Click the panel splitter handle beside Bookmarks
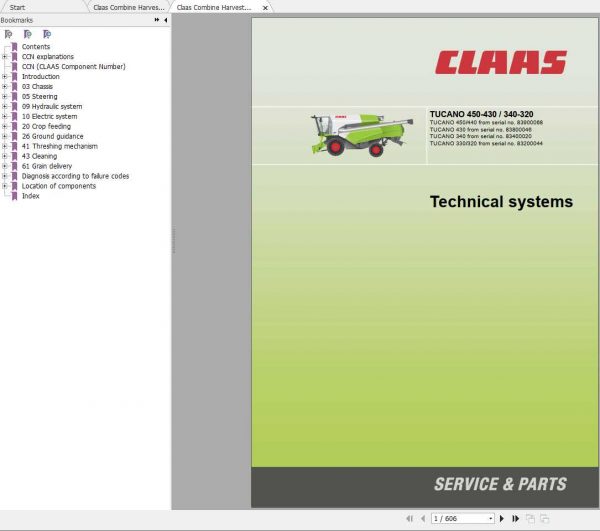Screen dimensions: 600x531 point(173,239)
